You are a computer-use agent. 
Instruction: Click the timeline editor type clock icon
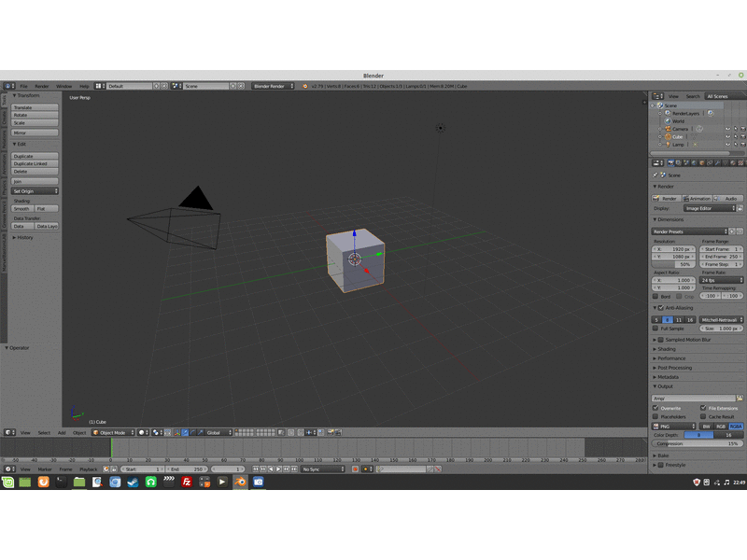point(9,469)
